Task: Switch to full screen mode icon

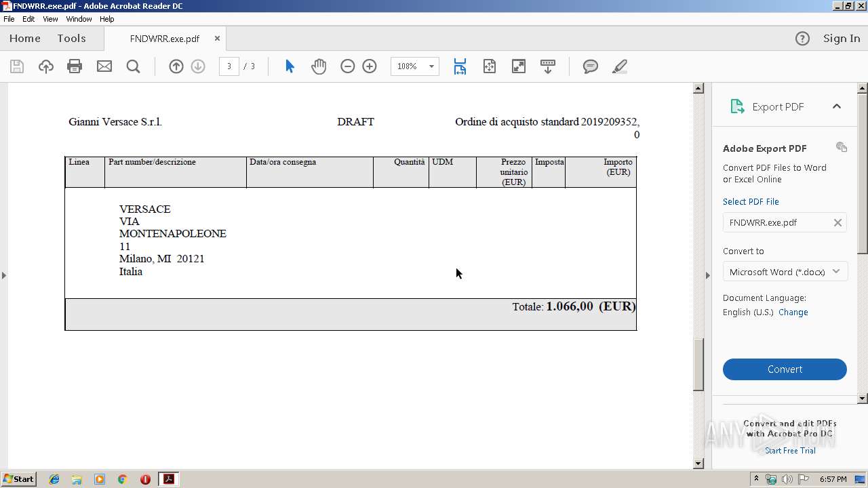Action: pyautogui.click(x=519, y=66)
